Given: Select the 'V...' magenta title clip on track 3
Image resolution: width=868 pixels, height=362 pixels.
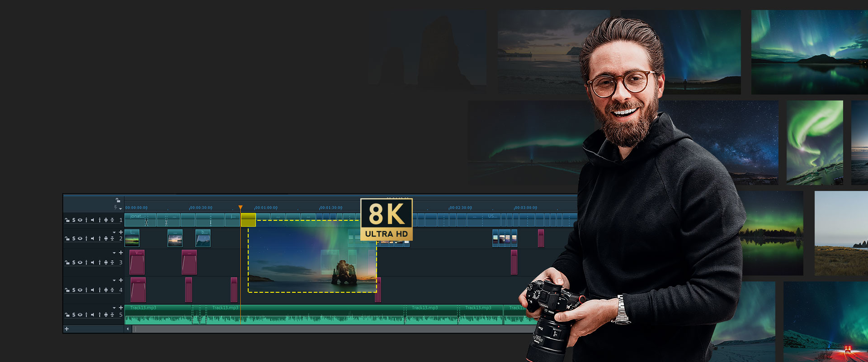Looking at the screenshot, I should (137, 262).
